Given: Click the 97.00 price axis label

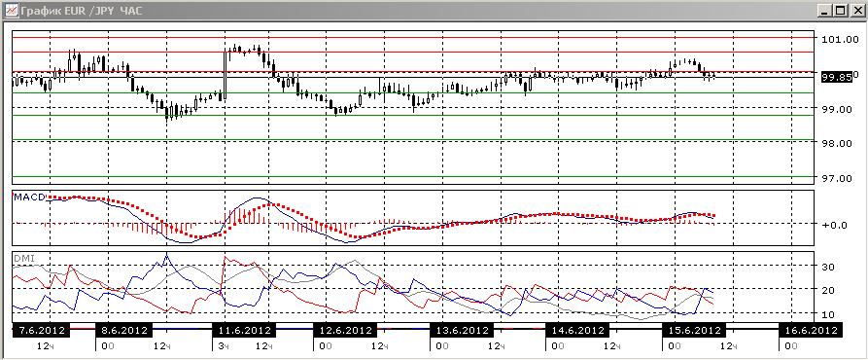Looking at the screenshot, I should pyautogui.click(x=837, y=178).
